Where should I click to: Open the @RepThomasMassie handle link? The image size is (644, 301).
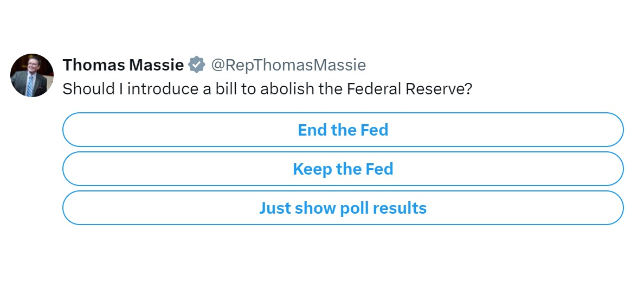288,66
